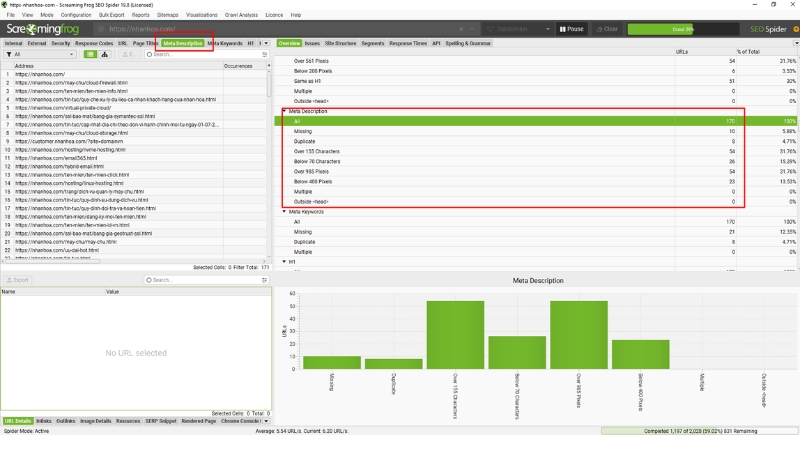Click the plus column button beside Occurrences
The width and height of the screenshot is (800, 450).
pos(268,66)
